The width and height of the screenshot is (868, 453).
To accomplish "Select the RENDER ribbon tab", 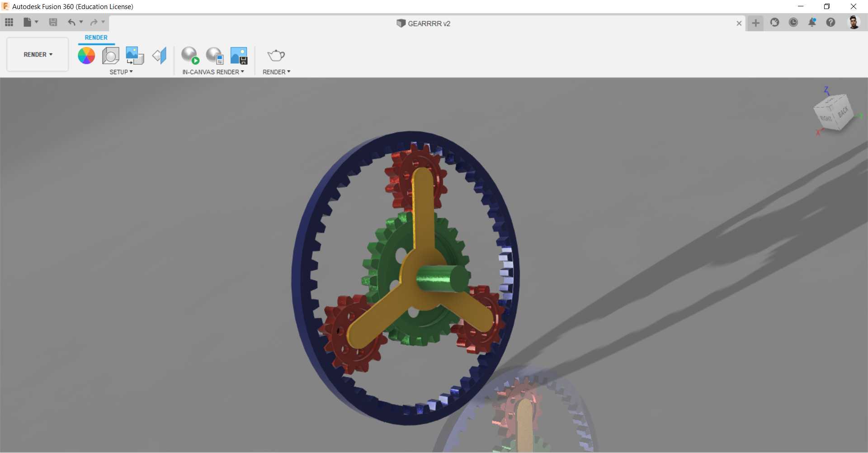I will tap(96, 38).
